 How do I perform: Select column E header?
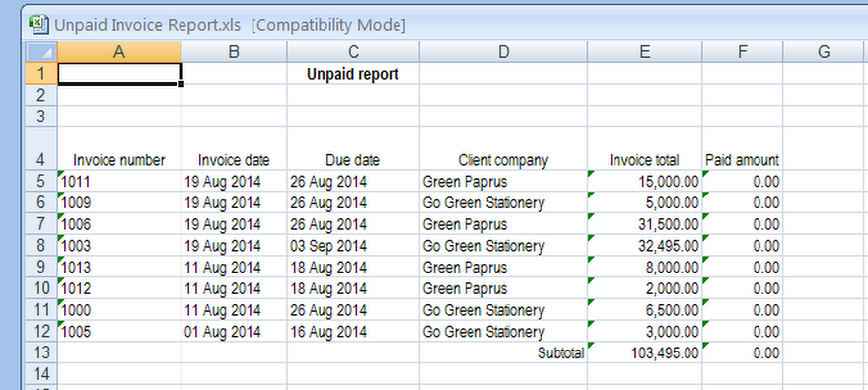click(645, 52)
